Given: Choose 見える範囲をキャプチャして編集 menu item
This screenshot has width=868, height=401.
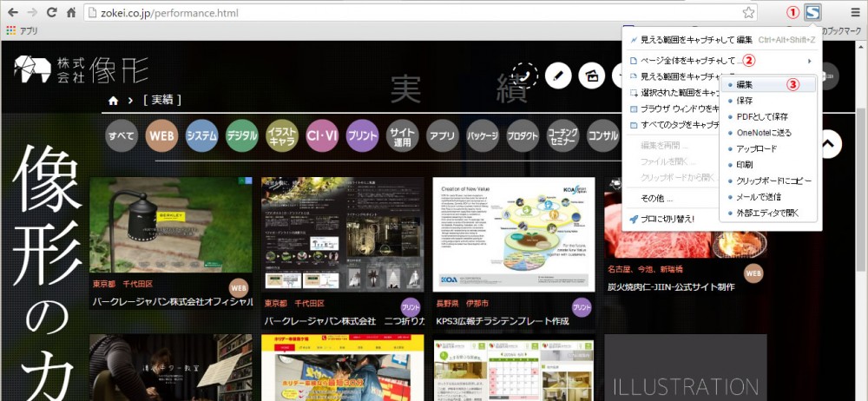Looking at the screenshot, I should [722, 40].
